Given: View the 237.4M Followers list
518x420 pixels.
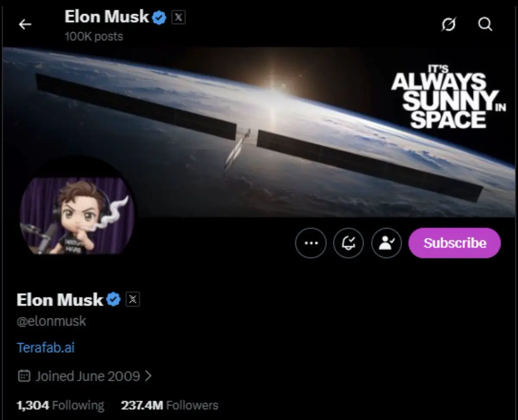Looking at the screenshot, I should 170,405.
